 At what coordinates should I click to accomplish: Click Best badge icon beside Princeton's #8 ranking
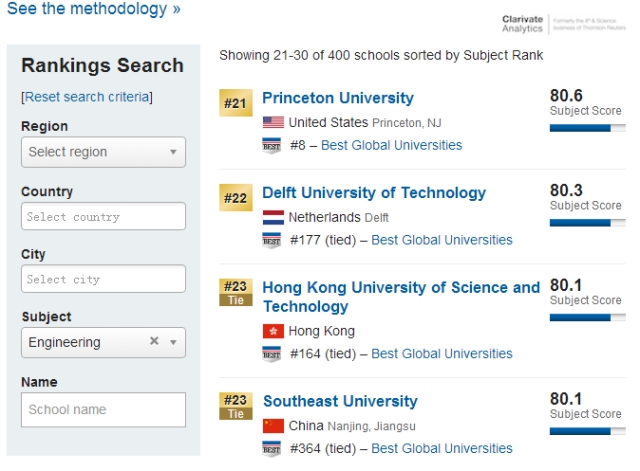[x=271, y=145]
